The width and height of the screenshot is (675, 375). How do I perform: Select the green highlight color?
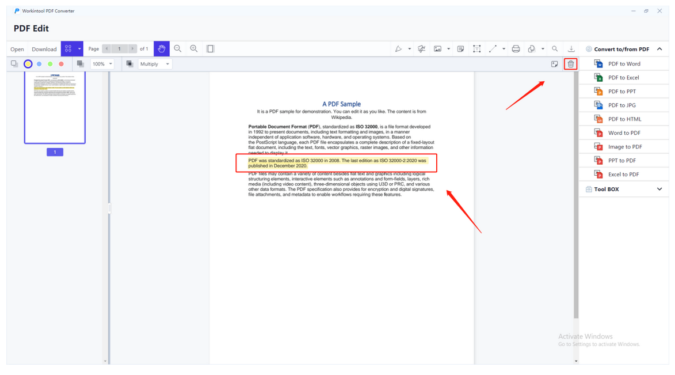click(x=50, y=64)
